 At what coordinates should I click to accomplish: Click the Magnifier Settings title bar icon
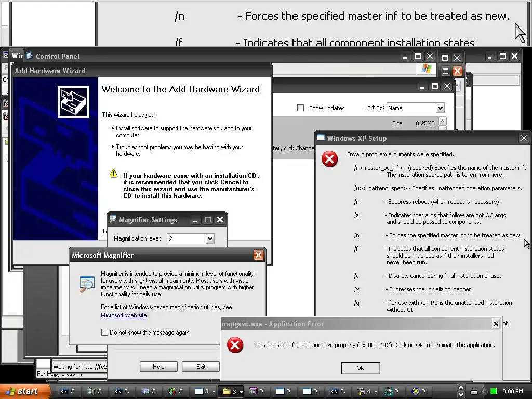click(113, 219)
